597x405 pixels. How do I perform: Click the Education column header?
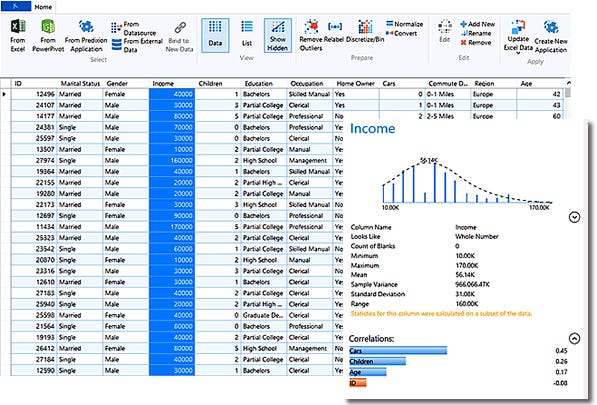[264, 83]
